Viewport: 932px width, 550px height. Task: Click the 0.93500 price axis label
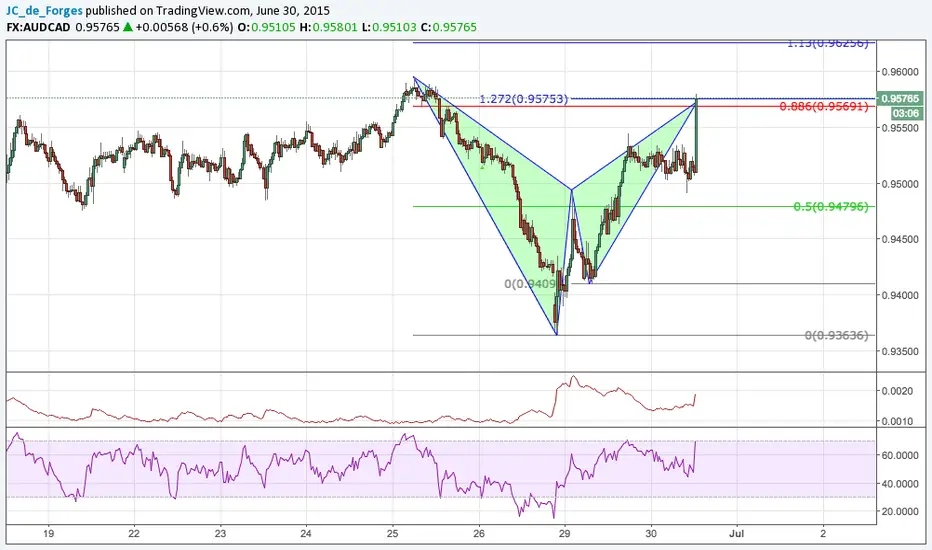(x=900, y=351)
